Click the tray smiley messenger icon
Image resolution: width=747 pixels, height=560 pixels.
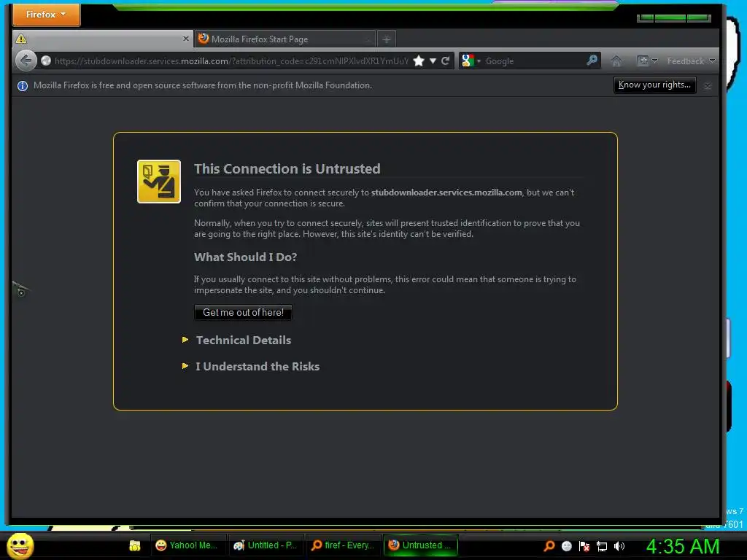(x=566, y=546)
